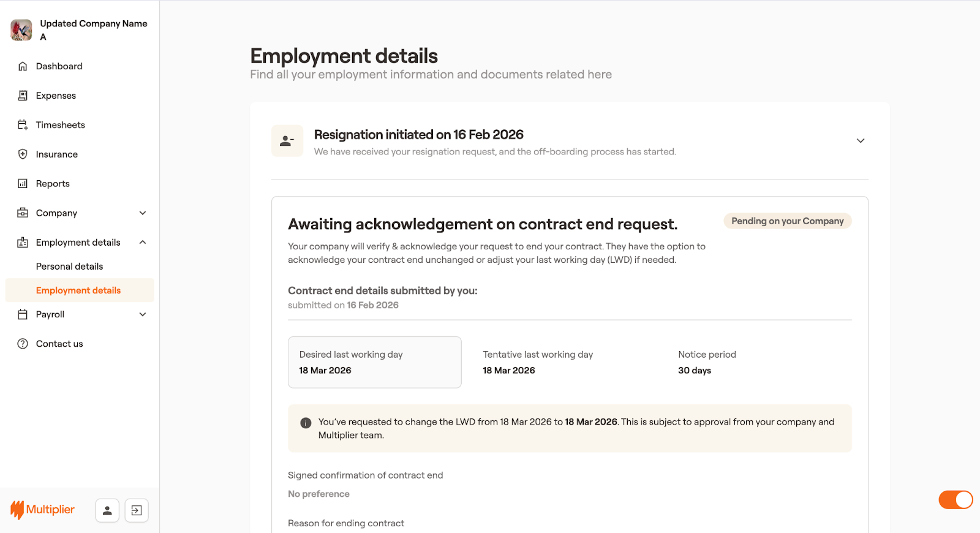Collapse the Employment details sidebar section

click(143, 243)
